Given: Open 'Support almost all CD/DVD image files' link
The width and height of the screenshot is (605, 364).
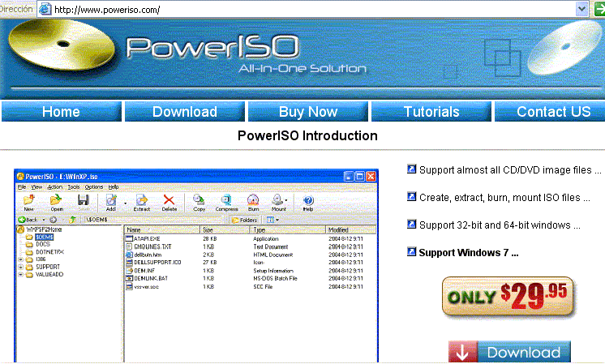Looking at the screenshot, I should 510,169.
